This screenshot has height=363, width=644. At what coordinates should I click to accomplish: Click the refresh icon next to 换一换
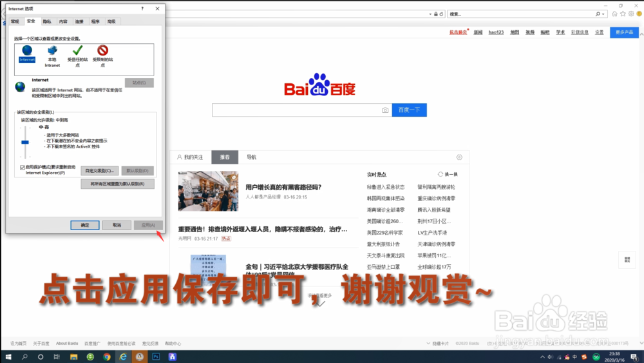point(440,174)
